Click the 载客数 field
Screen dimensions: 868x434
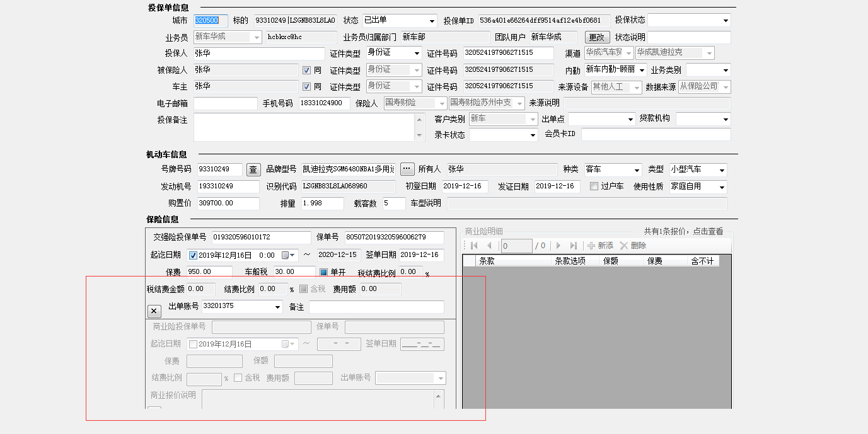pyautogui.click(x=394, y=203)
